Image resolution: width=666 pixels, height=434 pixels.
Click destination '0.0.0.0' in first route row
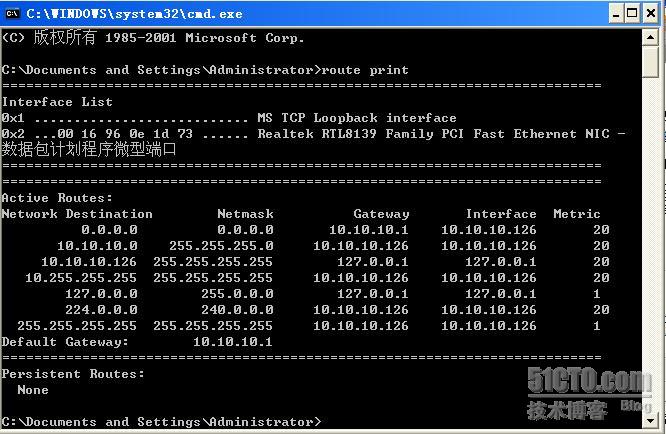tap(109, 230)
